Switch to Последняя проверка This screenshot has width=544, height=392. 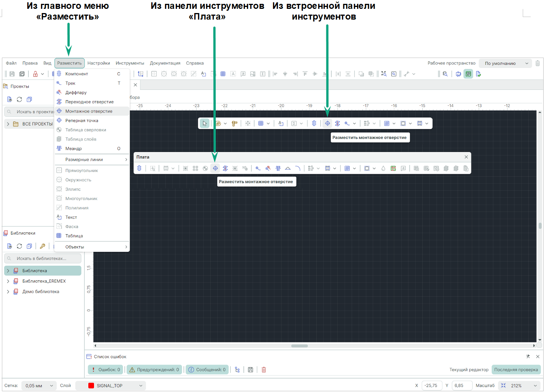[516, 370]
